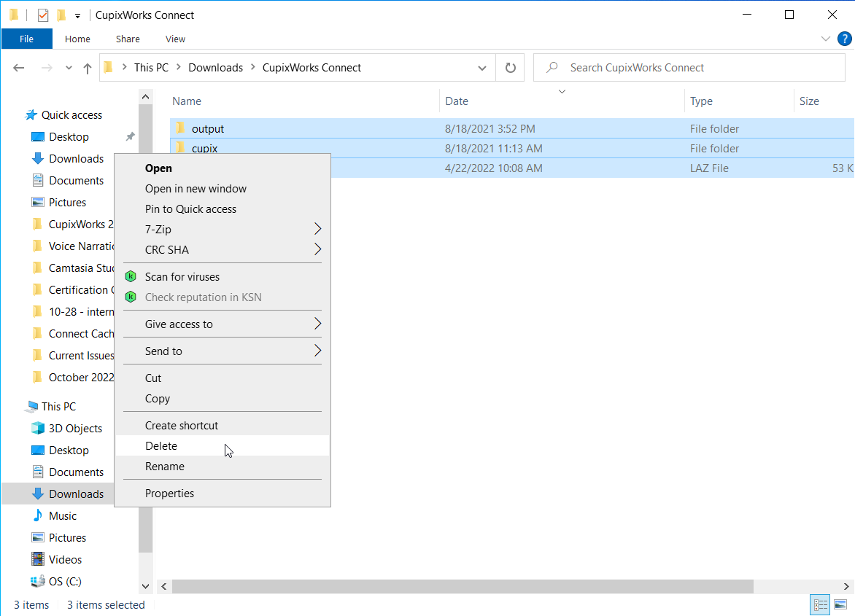
Task: Choose Copy from the context menu
Action: (223, 398)
